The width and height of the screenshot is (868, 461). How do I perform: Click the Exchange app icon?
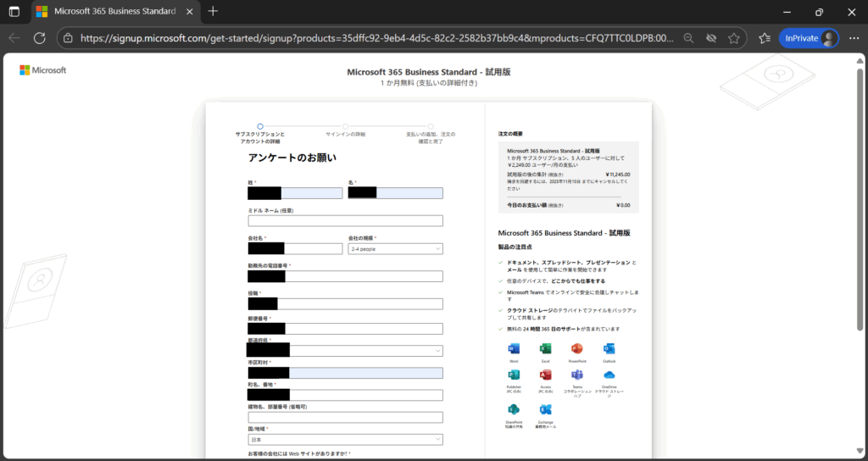pyautogui.click(x=545, y=409)
